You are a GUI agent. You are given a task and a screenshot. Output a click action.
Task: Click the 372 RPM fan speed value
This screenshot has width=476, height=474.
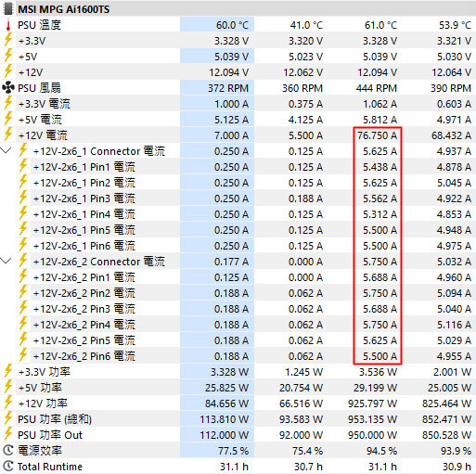228,88
